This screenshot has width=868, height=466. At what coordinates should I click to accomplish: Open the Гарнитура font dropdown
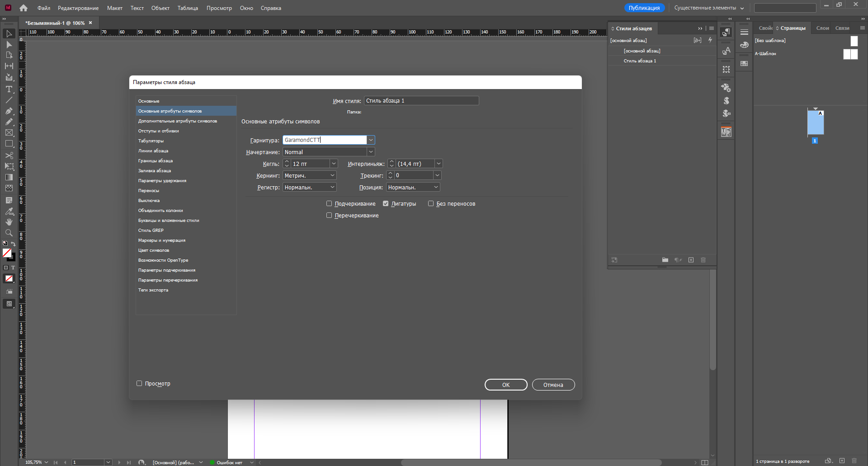371,140
